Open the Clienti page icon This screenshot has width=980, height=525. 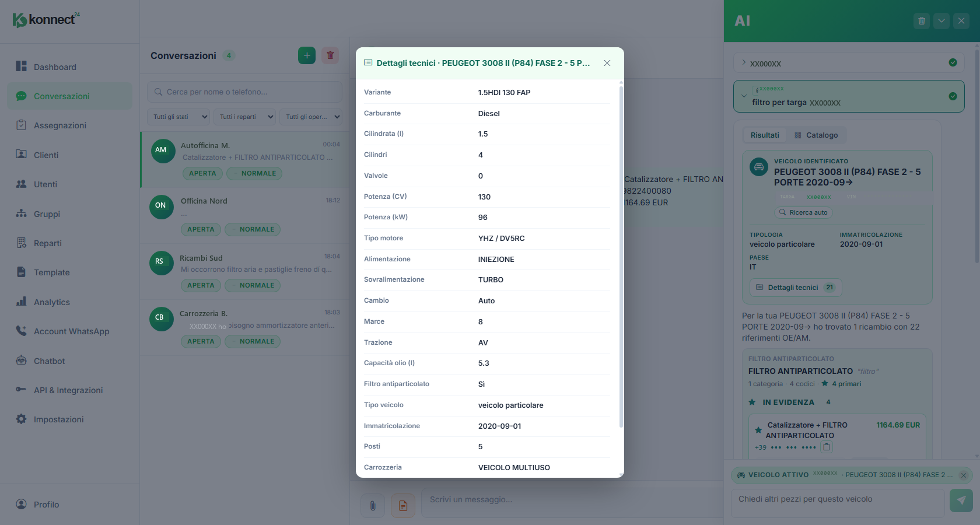[22, 155]
